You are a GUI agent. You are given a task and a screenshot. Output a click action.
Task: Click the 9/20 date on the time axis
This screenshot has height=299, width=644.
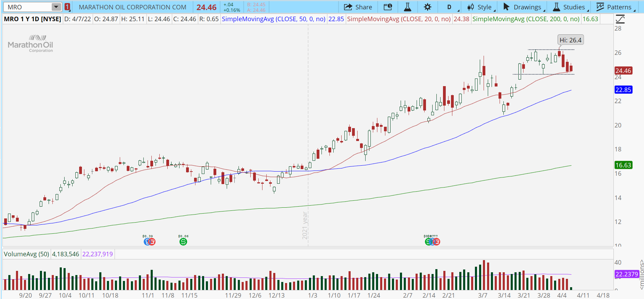[25, 295]
